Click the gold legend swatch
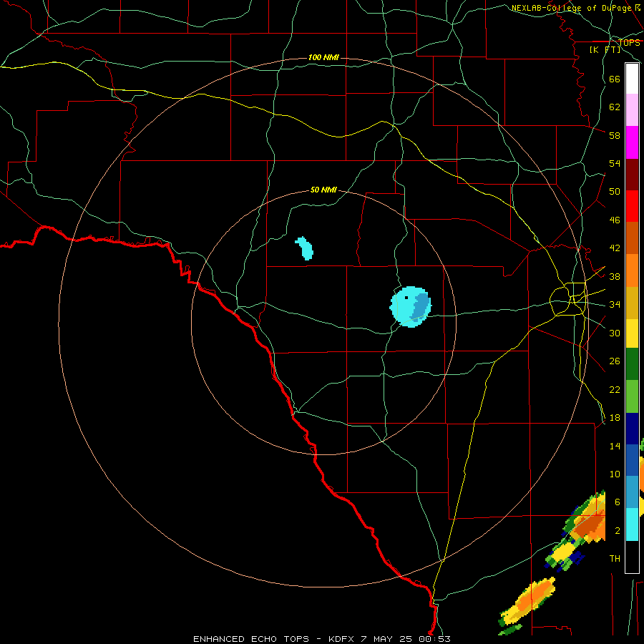Screen dimensions: 644x644 coord(632,303)
